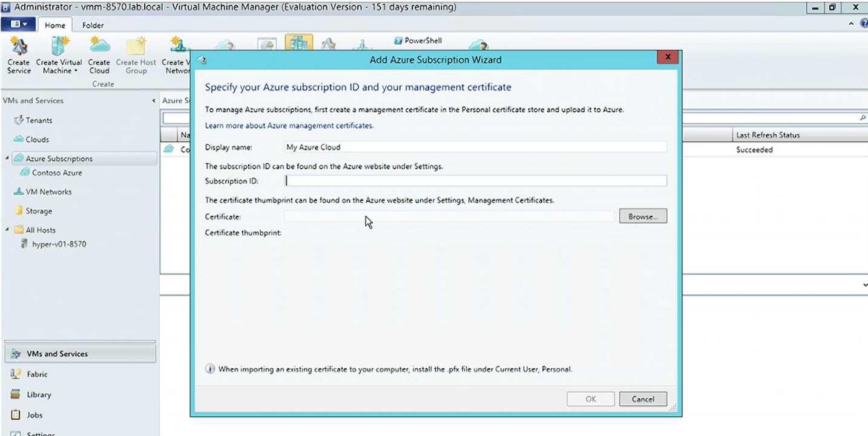Switch to the Home ribbon tab
Image resolution: width=868 pixels, height=436 pixels.
pos(55,25)
